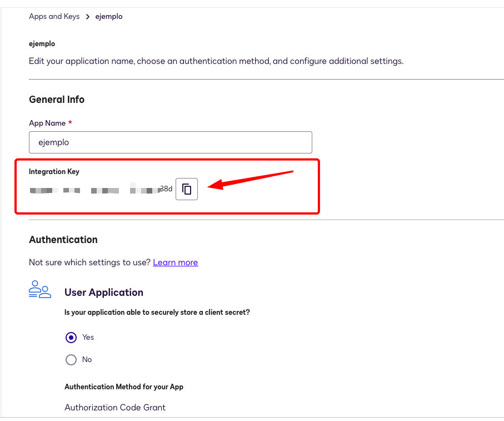504x421 pixels.
Task: Select the Authorization Code Grant option
Action: [x=115, y=408]
